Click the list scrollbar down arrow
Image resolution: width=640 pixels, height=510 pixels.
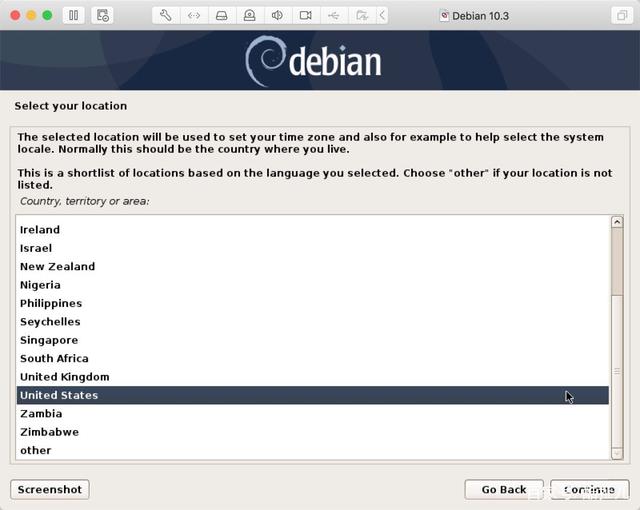(x=617, y=453)
